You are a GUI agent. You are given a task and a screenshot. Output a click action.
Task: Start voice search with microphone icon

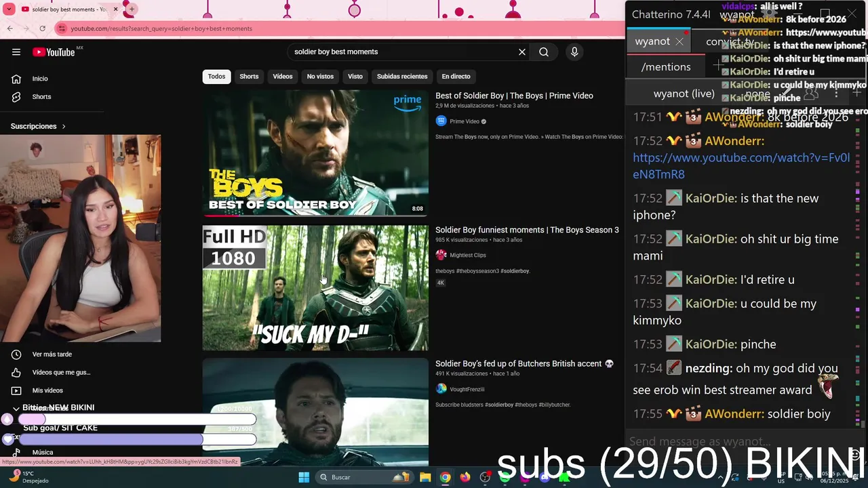574,52
